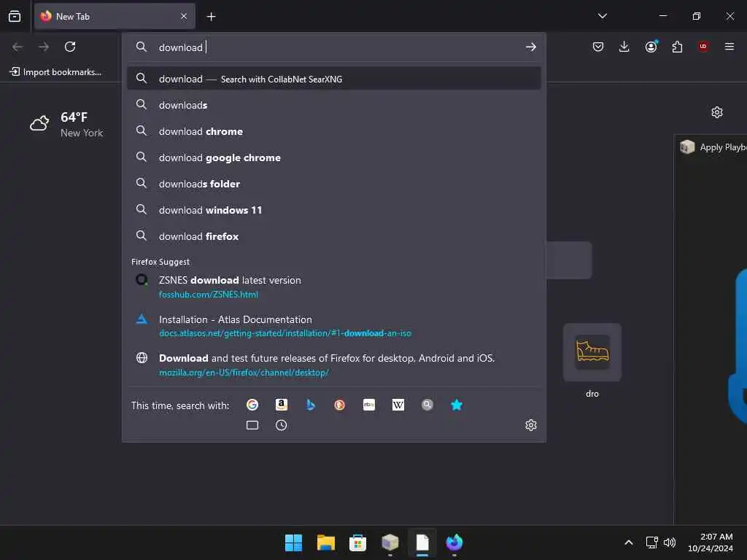Open Microsoft Store from the taskbar
This screenshot has height=560, width=747.
click(357, 542)
